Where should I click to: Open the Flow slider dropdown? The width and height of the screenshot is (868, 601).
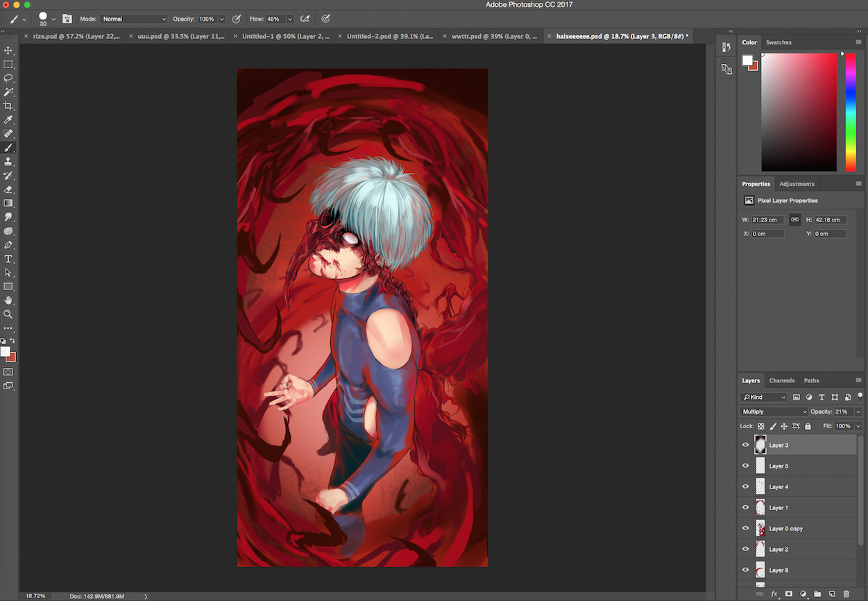point(290,19)
